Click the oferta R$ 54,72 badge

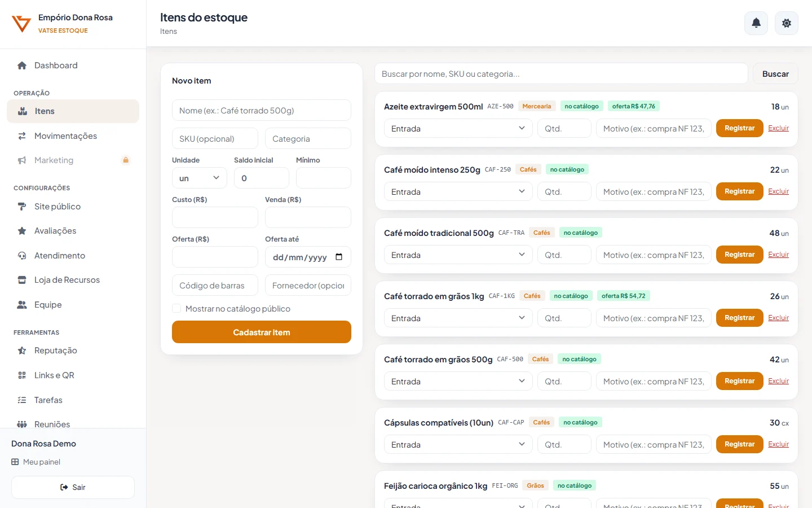pos(624,296)
